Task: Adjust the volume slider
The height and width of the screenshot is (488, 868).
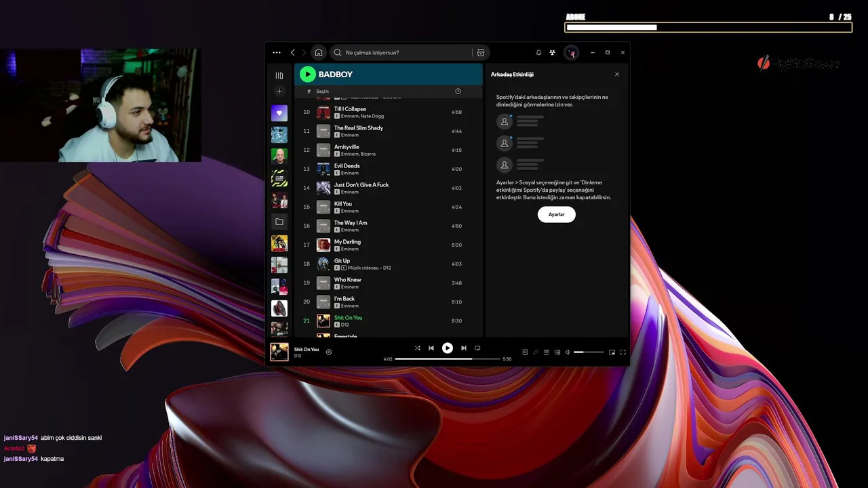Action: tap(589, 352)
